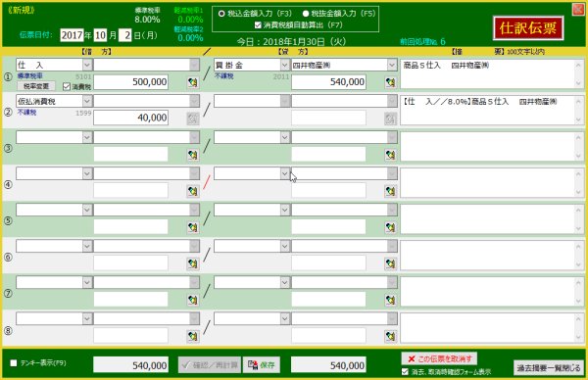Toggle 消去、取消時確認フォーム表示 checkbox
The height and width of the screenshot is (380, 588).
[405, 372]
